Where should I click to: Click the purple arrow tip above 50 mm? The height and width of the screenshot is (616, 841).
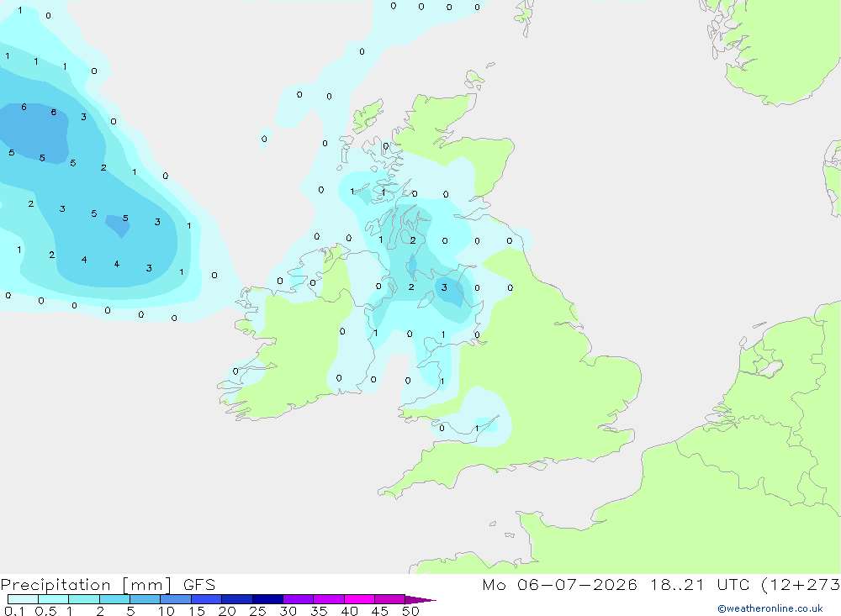420,600
